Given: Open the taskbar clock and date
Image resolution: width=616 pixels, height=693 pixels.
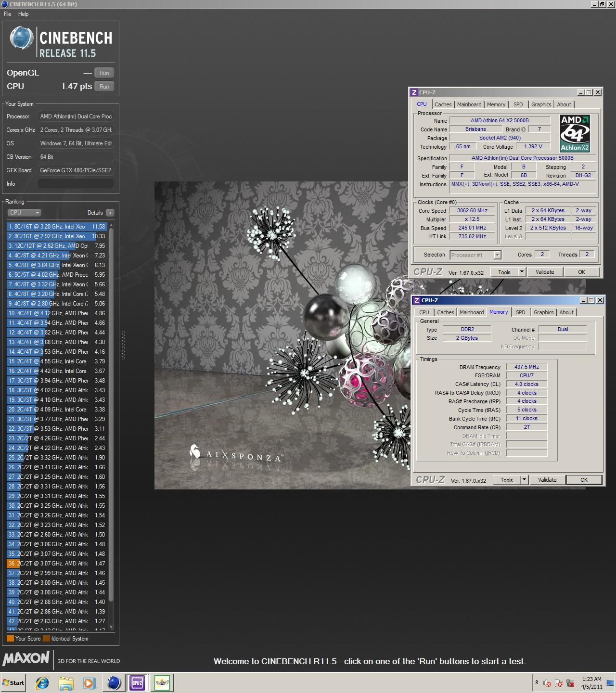Looking at the screenshot, I should point(591,682).
